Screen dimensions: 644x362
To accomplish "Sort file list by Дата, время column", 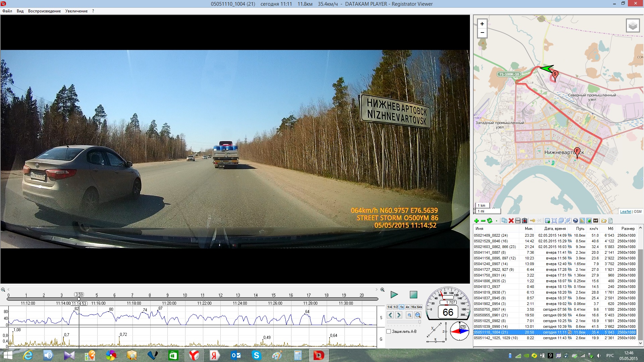I will click(x=555, y=229).
